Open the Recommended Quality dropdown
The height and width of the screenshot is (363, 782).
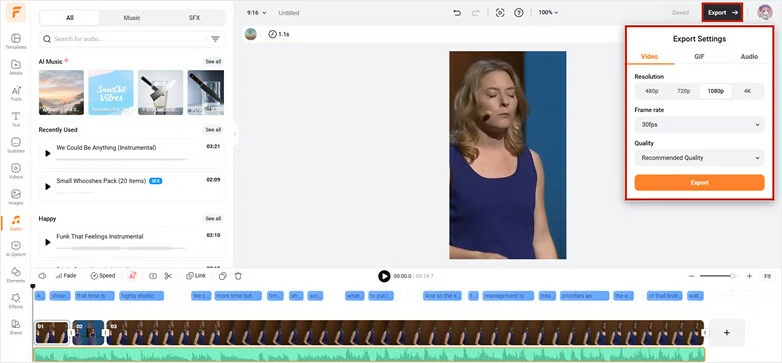699,158
